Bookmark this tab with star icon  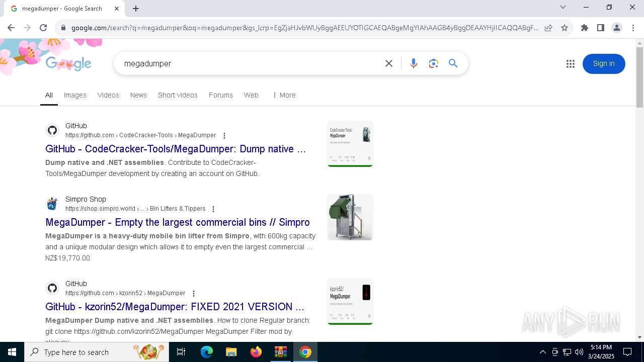pyautogui.click(x=565, y=28)
